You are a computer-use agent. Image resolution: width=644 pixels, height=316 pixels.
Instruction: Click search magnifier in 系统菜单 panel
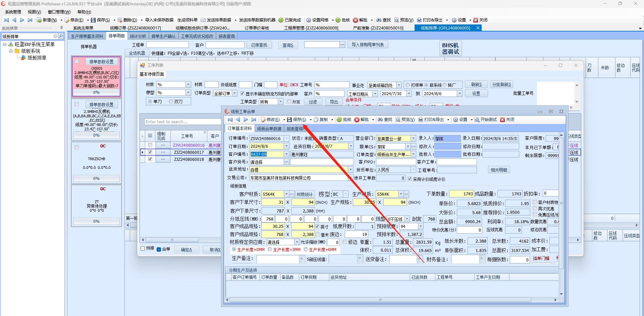[61, 36]
